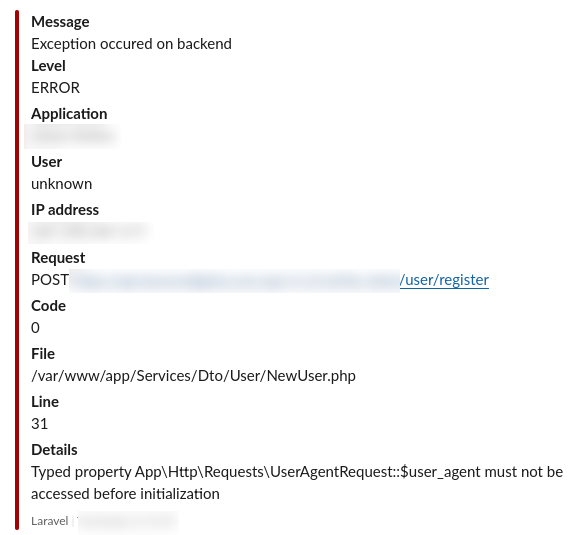Viewport: 578px width, 535px height.
Task: Click the typed property error details text
Action: 297,483
